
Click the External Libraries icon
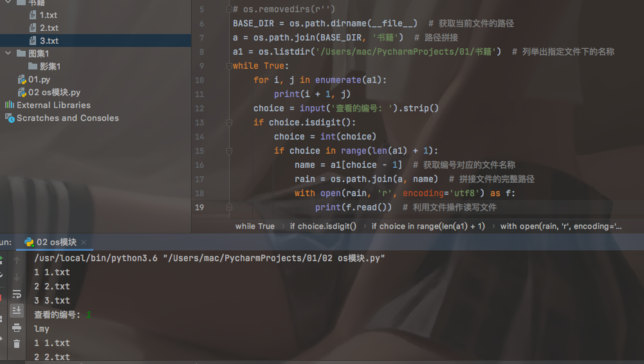10,105
